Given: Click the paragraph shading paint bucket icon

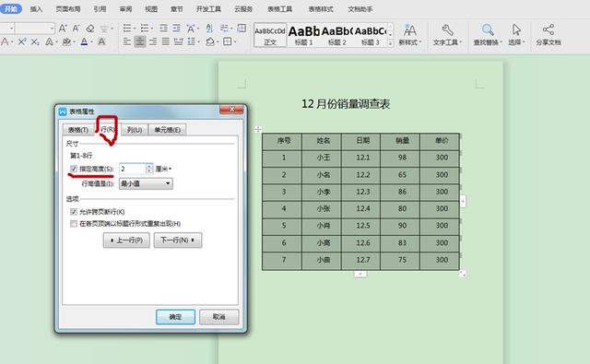Looking at the screenshot, I should 209,41.
